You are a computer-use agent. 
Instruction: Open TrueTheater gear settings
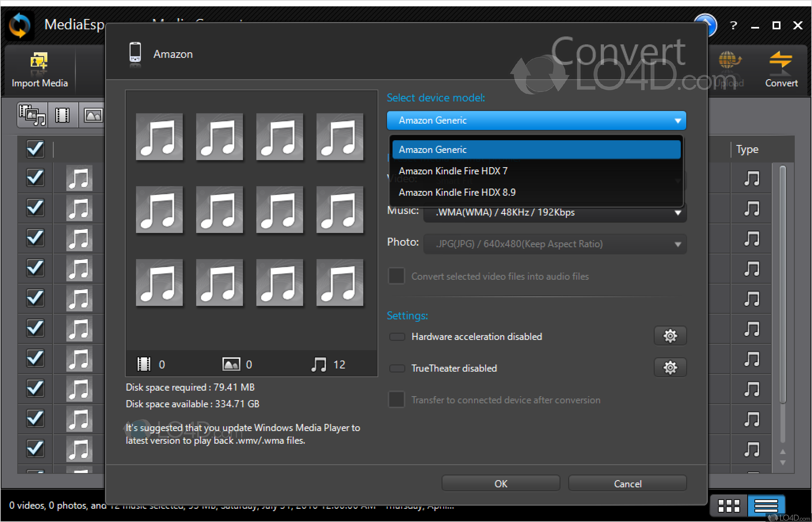point(670,367)
